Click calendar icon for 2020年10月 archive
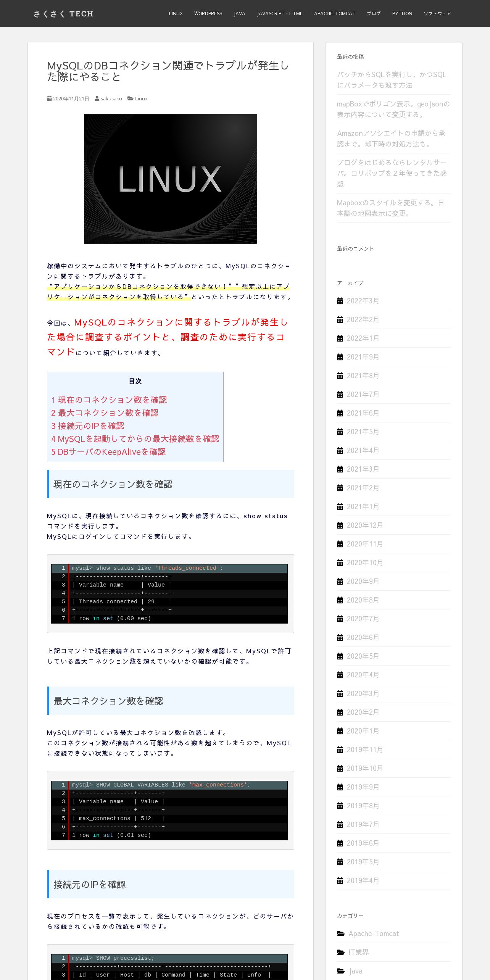 click(x=340, y=563)
